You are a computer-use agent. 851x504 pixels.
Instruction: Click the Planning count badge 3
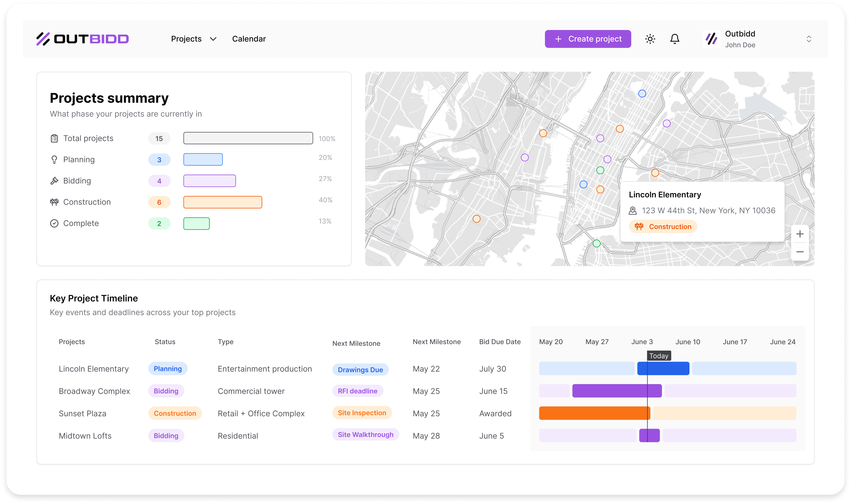pyautogui.click(x=159, y=160)
